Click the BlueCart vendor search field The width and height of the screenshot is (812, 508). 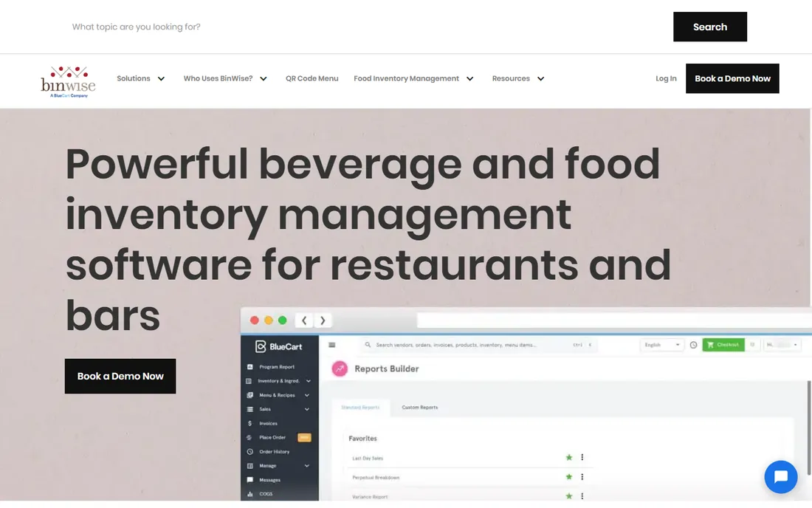point(479,345)
